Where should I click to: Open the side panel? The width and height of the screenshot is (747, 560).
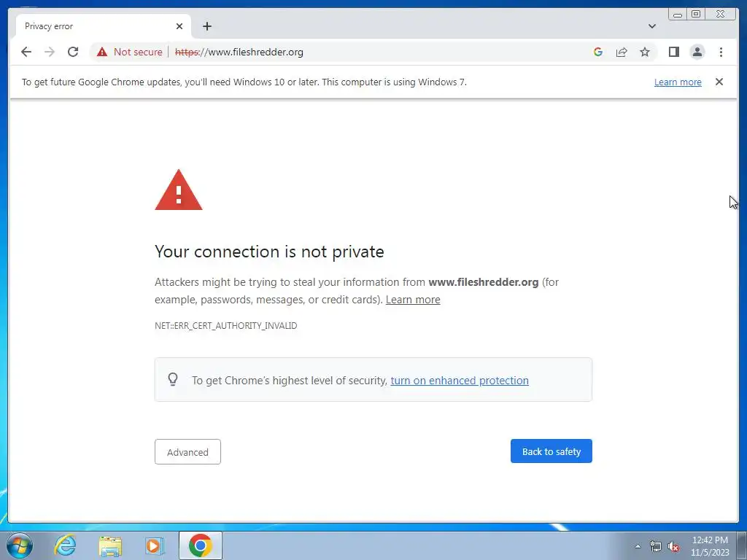pyautogui.click(x=673, y=52)
